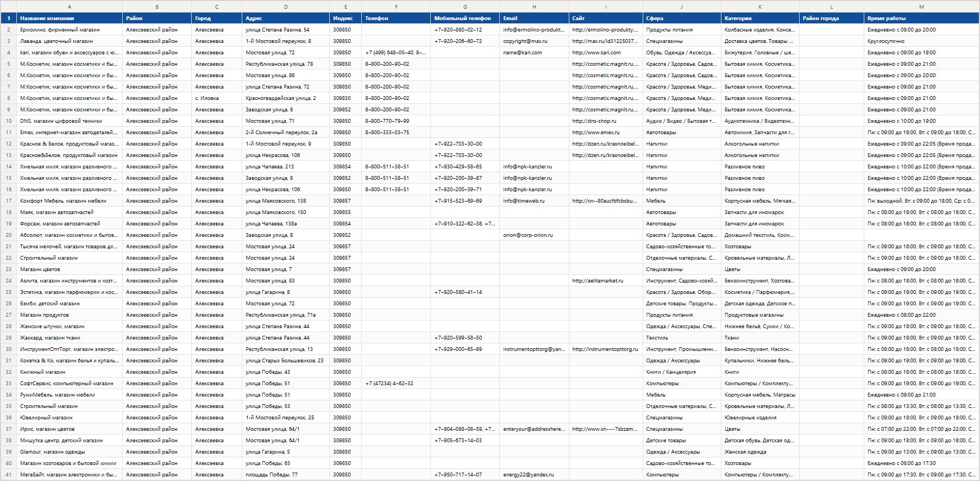
Task: Click email cell 'orion@corp-orion.ru'
Action: point(534,235)
